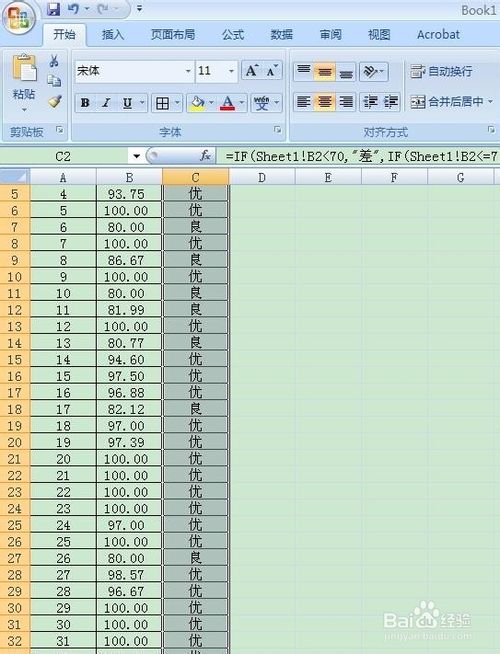500x654 pixels.
Task: Expand the undo history dropdown arrow
Action: tap(86, 9)
